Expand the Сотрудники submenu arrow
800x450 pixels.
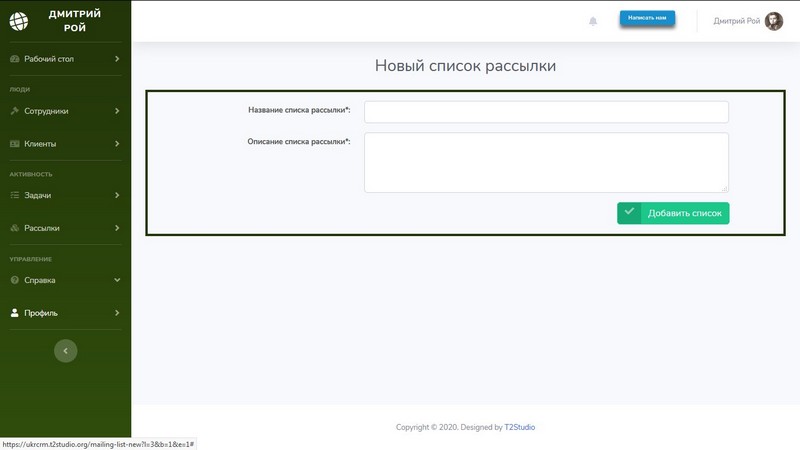(117, 111)
